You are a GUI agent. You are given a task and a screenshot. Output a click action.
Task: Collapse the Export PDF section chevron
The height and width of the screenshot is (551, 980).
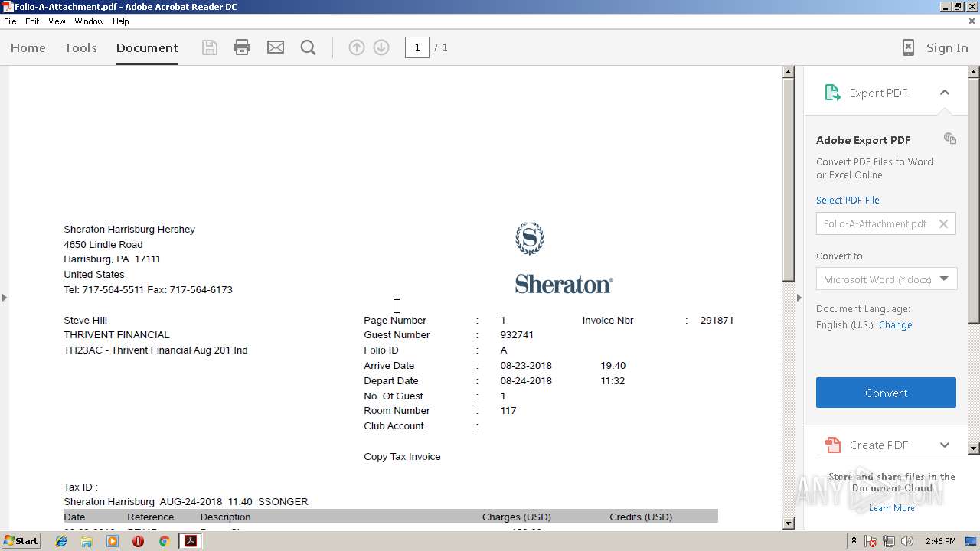click(x=945, y=93)
